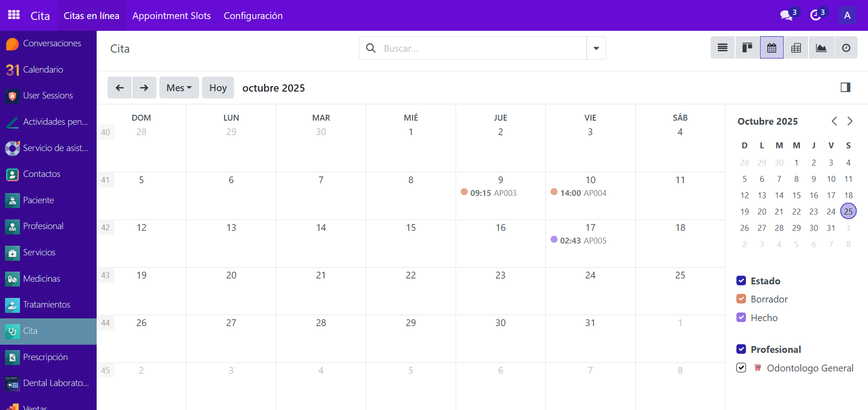
Task: Select the Paciente module in the sidebar
Action: point(38,200)
